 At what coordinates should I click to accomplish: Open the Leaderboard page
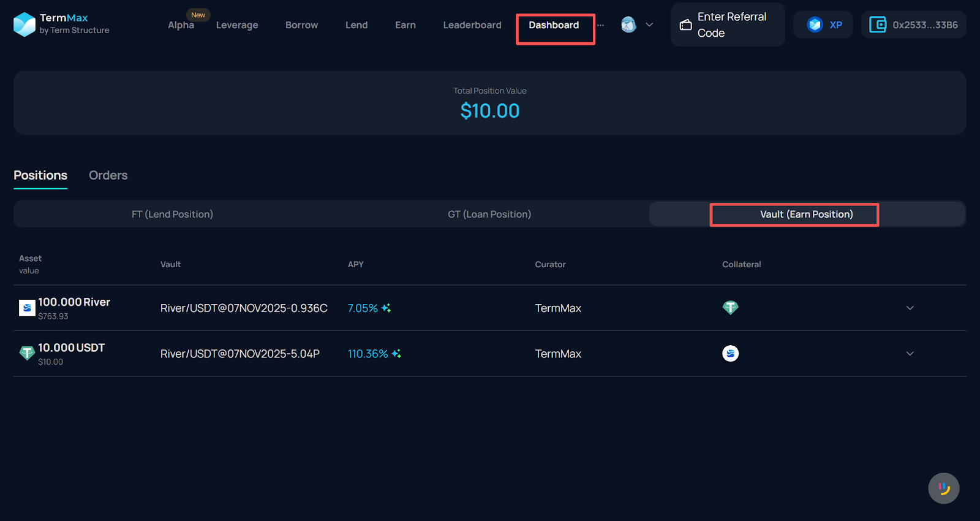(472, 25)
